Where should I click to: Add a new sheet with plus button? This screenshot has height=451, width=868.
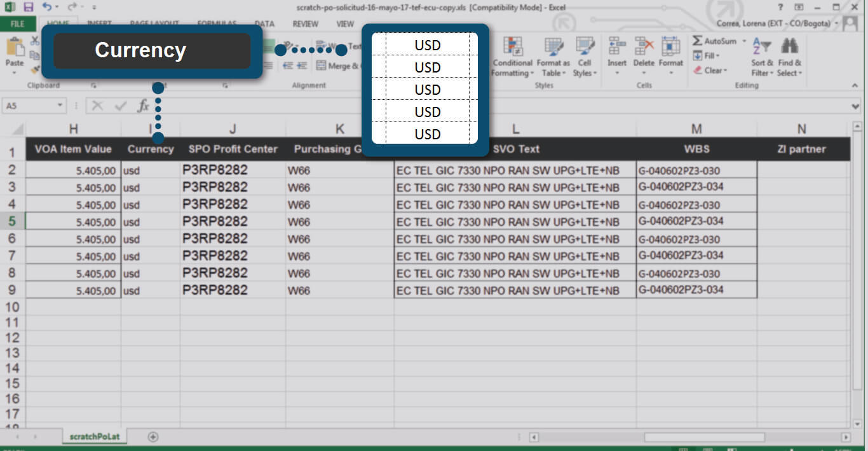153,437
